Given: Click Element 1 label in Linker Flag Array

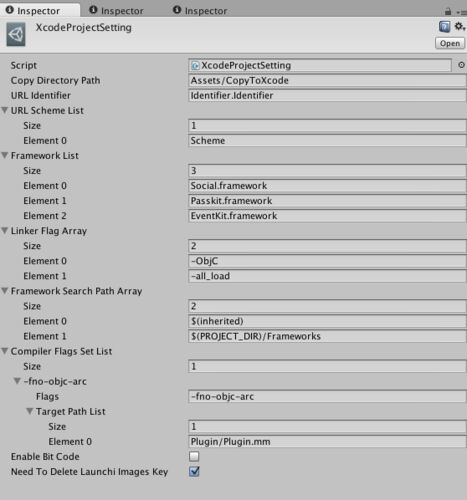Looking at the screenshot, I should [x=45, y=276].
